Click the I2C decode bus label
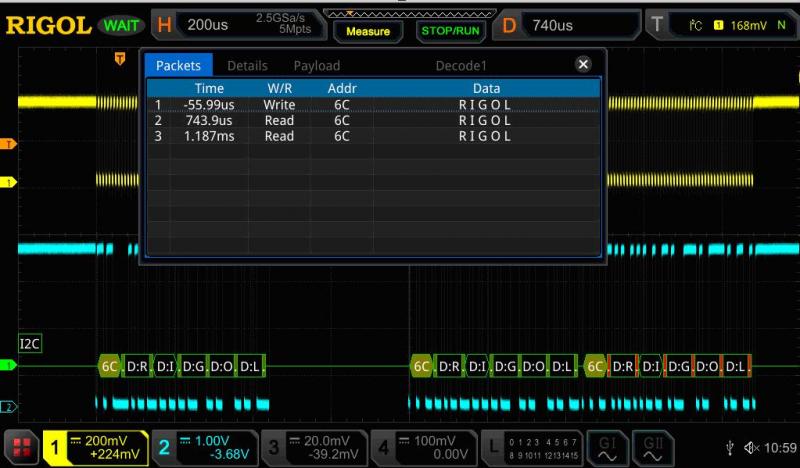Screen dimensions: 800x468 30,343
